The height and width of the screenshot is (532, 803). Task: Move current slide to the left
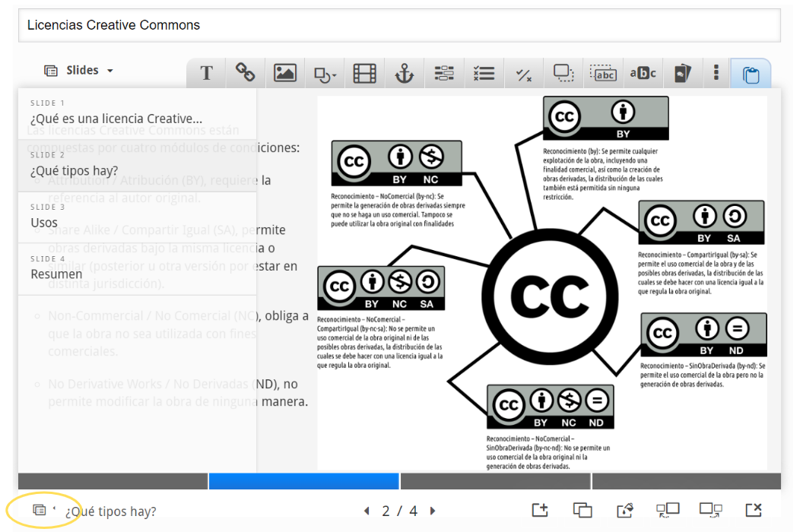pyautogui.click(x=668, y=510)
